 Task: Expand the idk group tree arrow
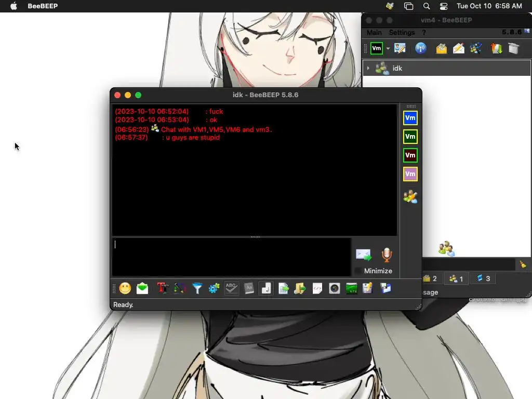368,68
